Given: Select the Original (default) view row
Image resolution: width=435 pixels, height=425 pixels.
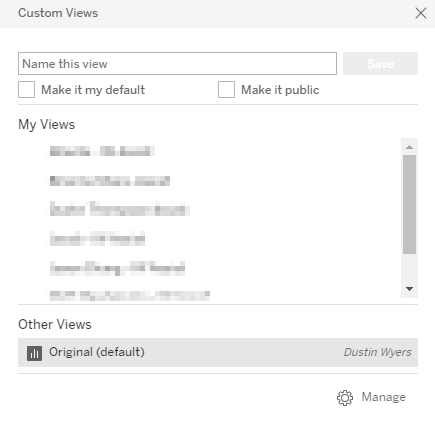Looking at the screenshot, I should [x=218, y=353].
